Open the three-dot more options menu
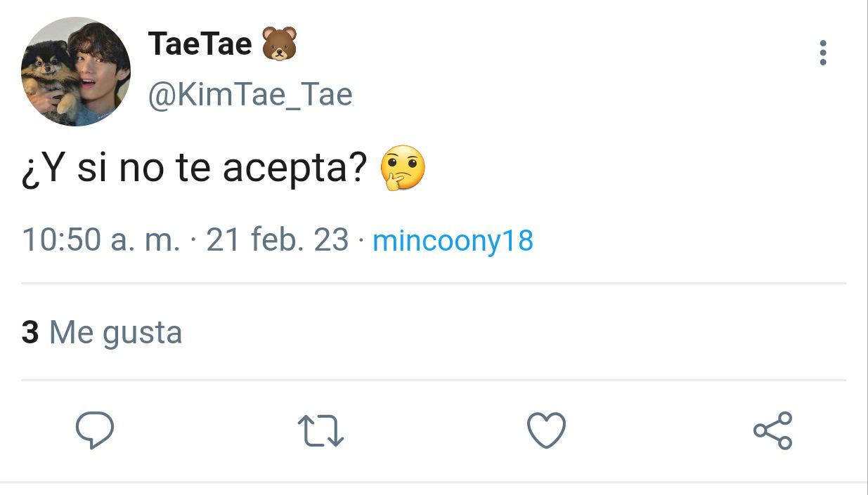The image size is (868, 495). click(823, 53)
